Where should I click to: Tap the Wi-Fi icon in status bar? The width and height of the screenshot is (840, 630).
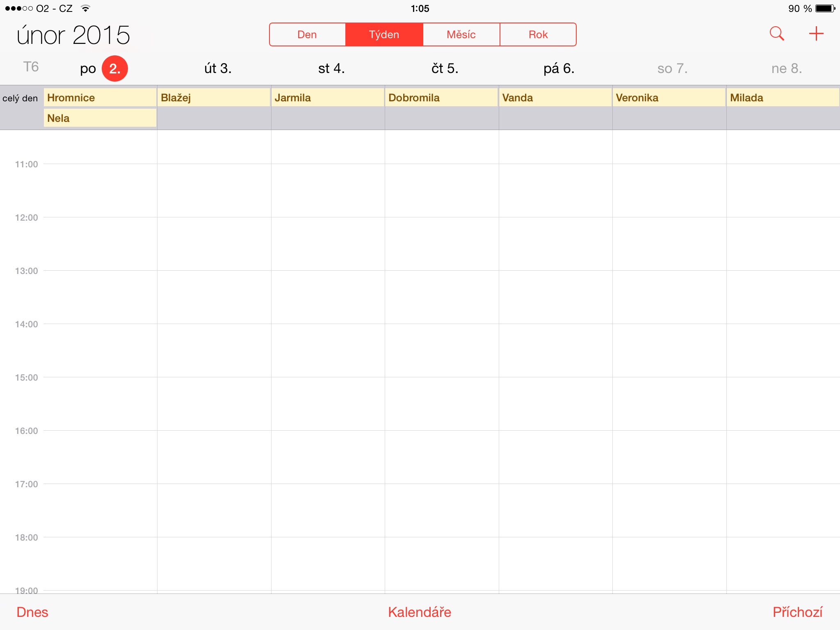coord(85,8)
